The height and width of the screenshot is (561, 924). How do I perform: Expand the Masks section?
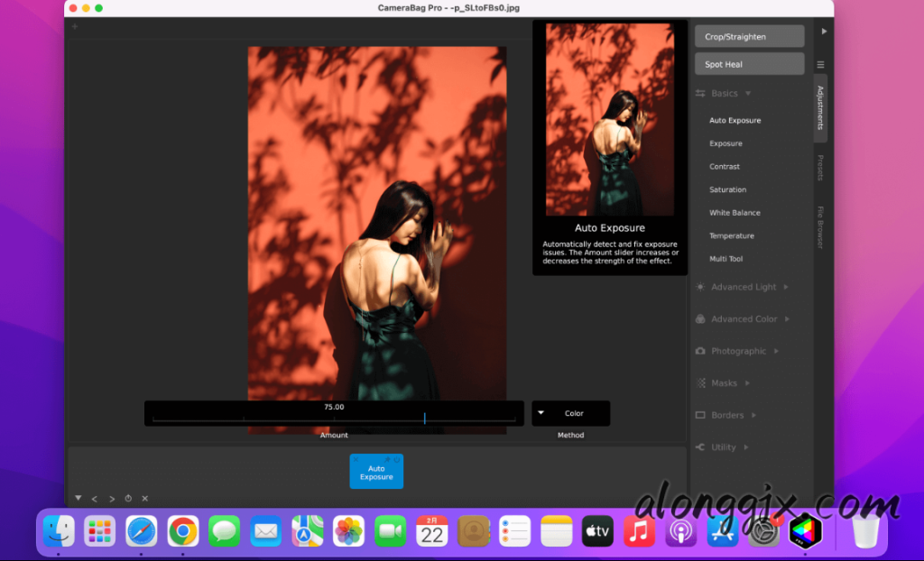point(725,383)
